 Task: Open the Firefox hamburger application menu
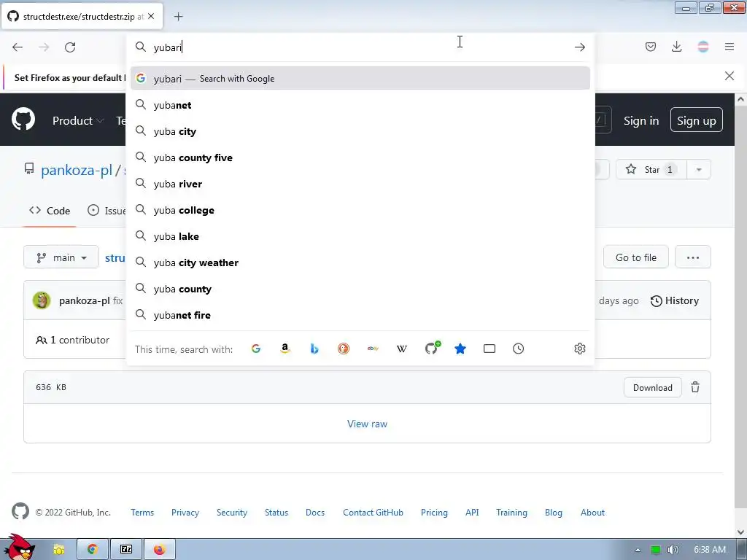(x=729, y=47)
